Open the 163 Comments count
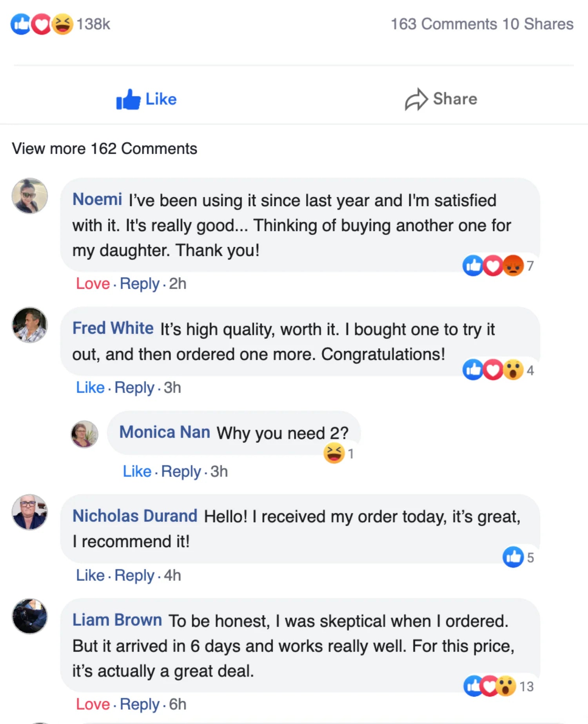Viewport: 588px width, 724px height. tap(444, 24)
